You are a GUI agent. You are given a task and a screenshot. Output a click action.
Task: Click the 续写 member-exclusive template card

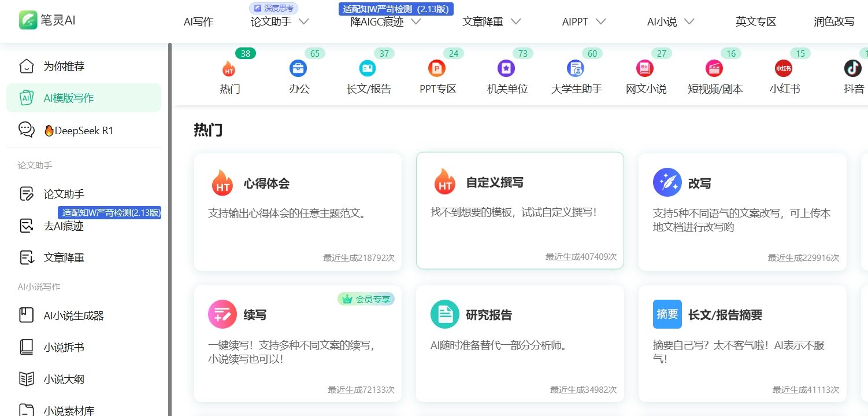point(298,343)
